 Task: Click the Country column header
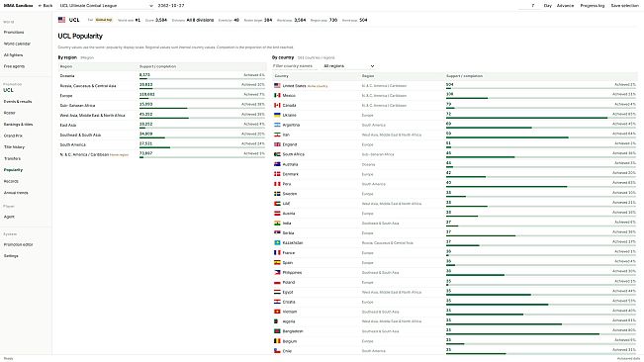click(281, 76)
